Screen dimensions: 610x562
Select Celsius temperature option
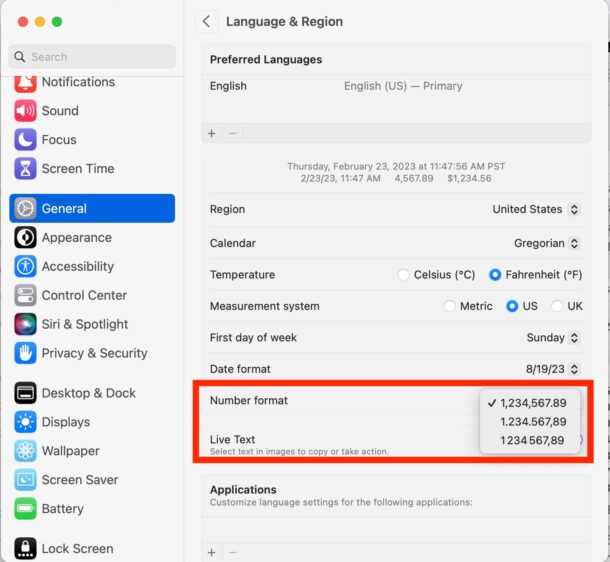[x=404, y=275]
